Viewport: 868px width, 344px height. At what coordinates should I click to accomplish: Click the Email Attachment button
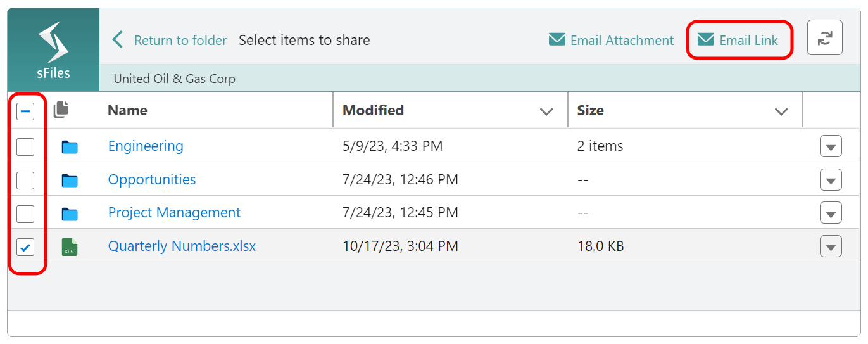tap(611, 40)
